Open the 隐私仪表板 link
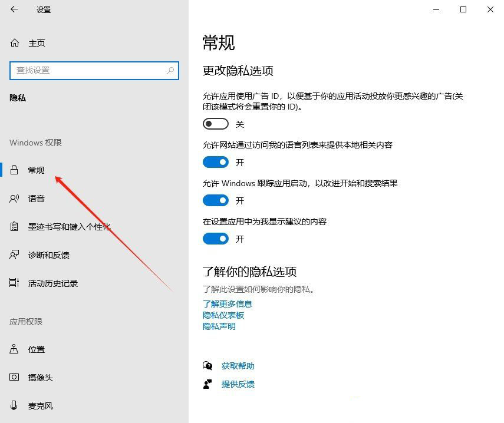Screen dimensions: 504x423 coord(222,315)
